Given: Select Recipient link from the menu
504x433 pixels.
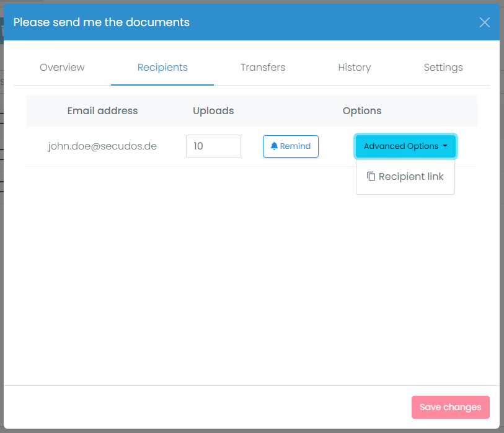Looking at the screenshot, I should 405,176.
